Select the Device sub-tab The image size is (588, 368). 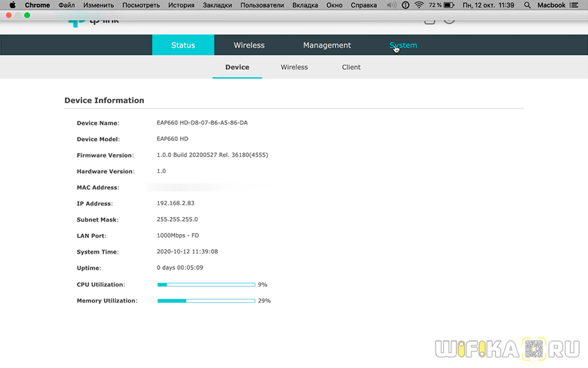tap(237, 67)
